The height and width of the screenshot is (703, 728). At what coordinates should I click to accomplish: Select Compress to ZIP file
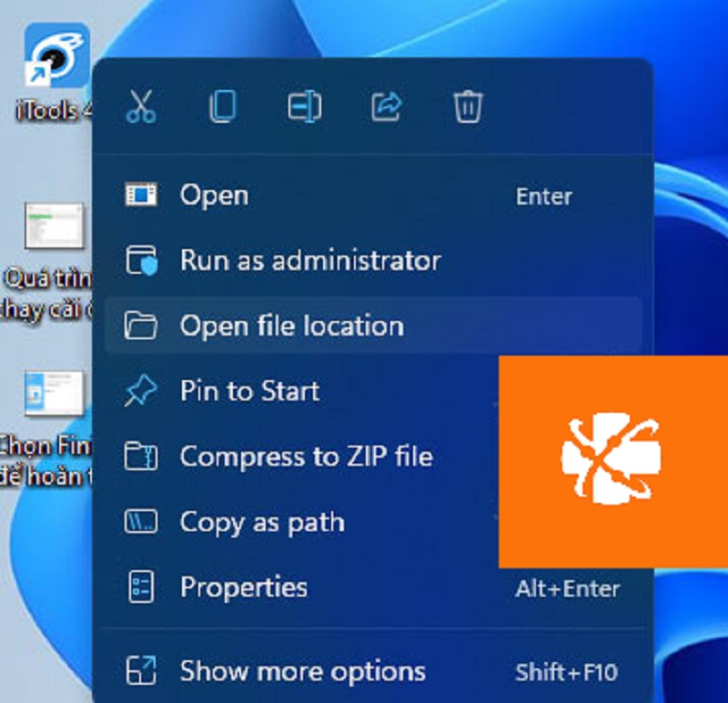[302, 457]
